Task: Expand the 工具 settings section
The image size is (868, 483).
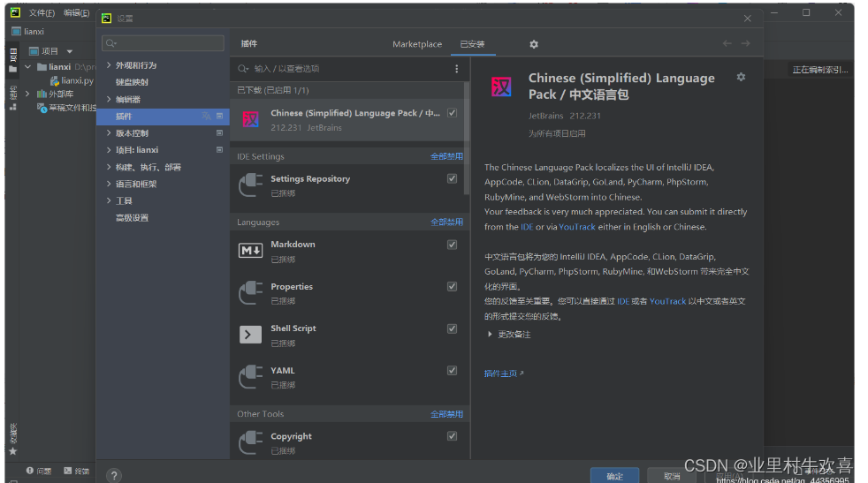Action: (x=109, y=200)
